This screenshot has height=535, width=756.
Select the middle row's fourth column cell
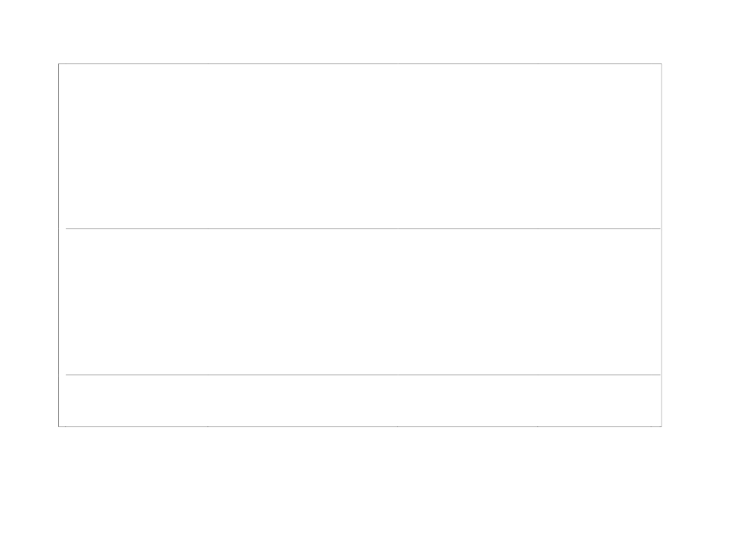[x=599, y=301]
